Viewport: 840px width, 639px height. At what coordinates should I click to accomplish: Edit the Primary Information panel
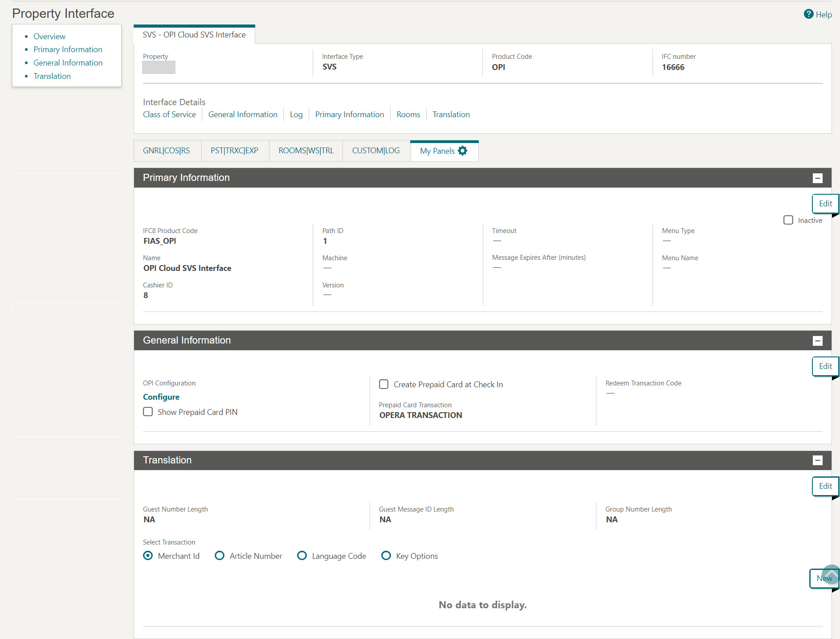tap(825, 204)
